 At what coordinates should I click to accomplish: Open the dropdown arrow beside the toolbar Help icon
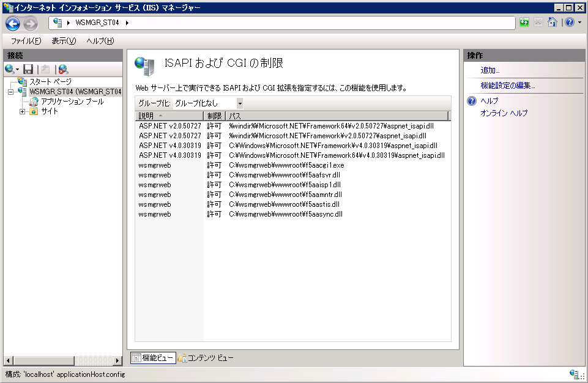tap(580, 23)
